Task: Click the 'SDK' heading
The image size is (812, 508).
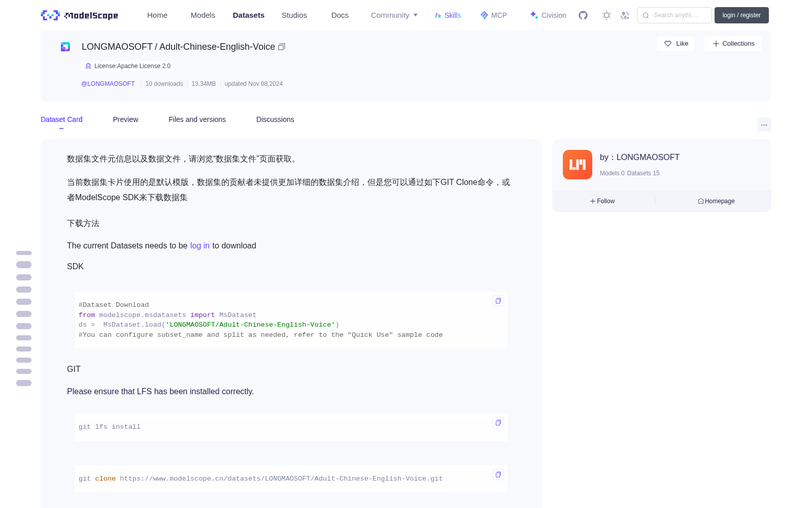Action: coord(75,266)
